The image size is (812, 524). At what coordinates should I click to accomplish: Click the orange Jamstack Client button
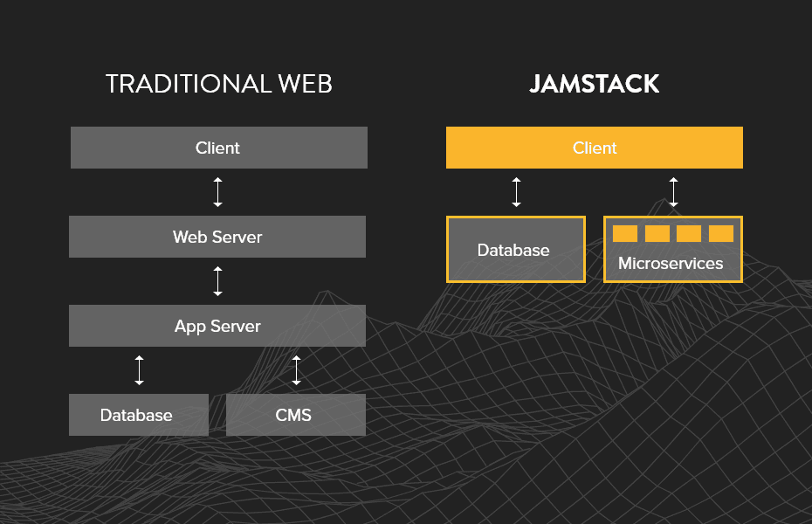pos(595,148)
